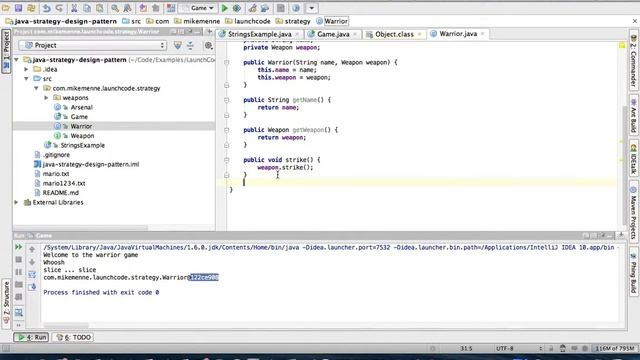Open the Game run configuration dropdown

198,8
